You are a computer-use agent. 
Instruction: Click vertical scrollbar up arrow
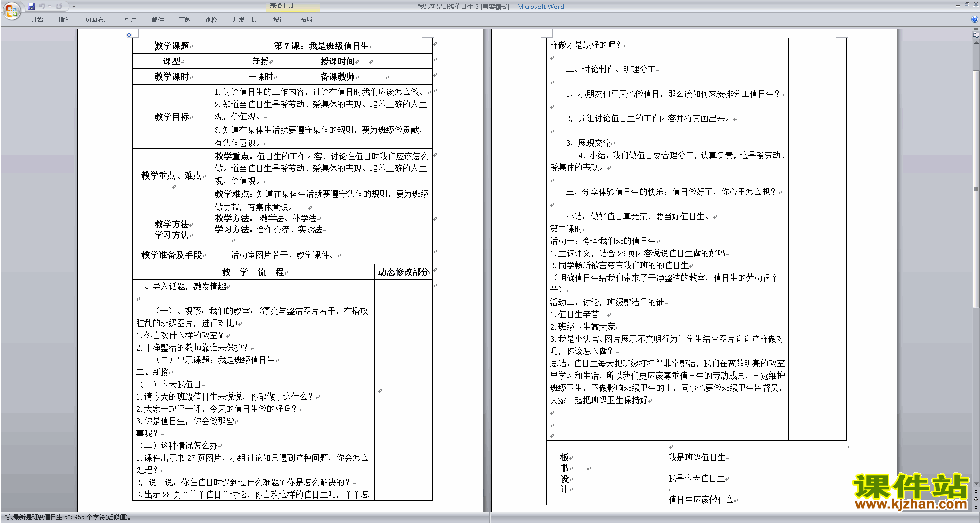point(976,42)
